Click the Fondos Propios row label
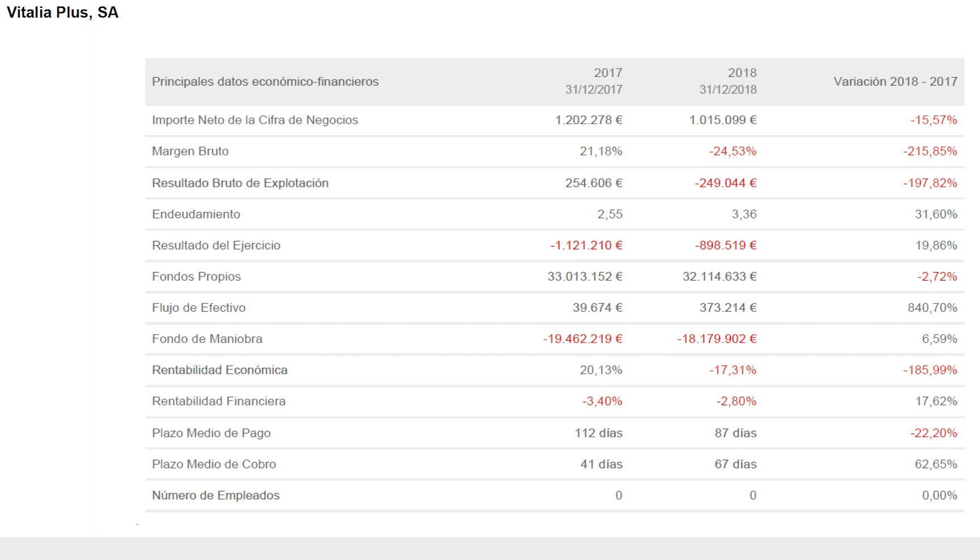The width and height of the screenshot is (980, 560). [x=196, y=277]
